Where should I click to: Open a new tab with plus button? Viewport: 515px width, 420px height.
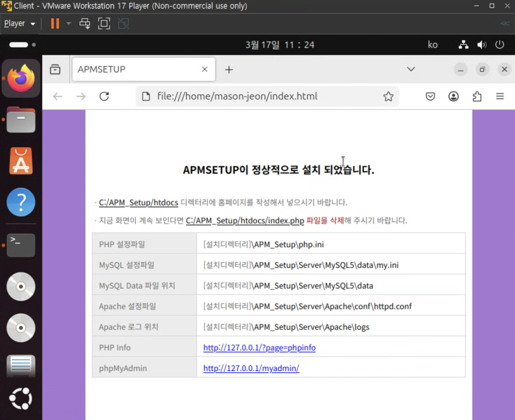[229, 69]
